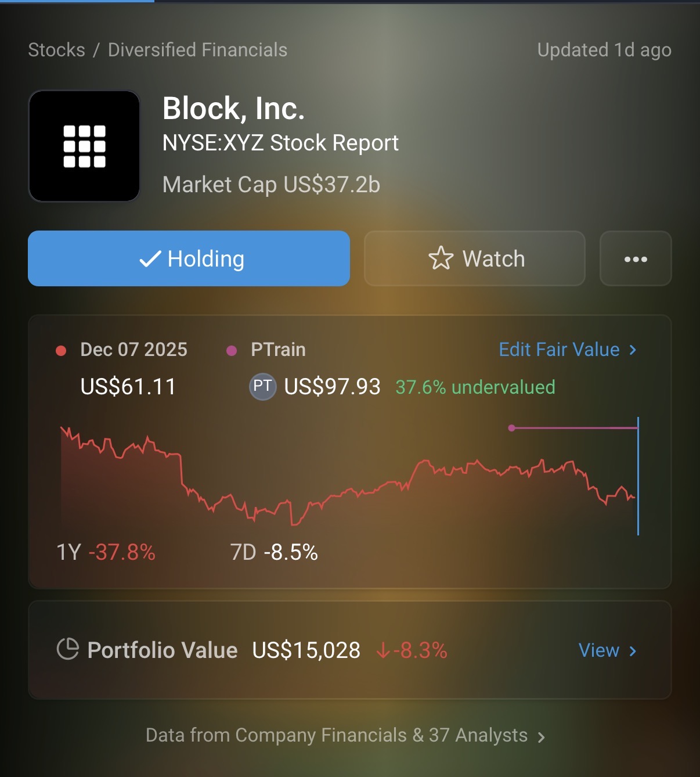
Task: Click the red dot beside Dec 07 2025
Action: pyautogui.click(x=61, y=350)
